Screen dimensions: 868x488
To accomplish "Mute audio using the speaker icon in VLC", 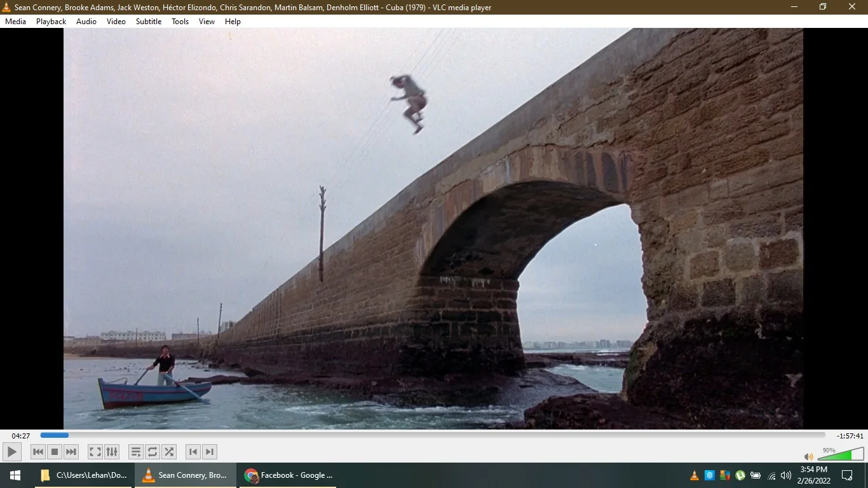I will point(808,456).
